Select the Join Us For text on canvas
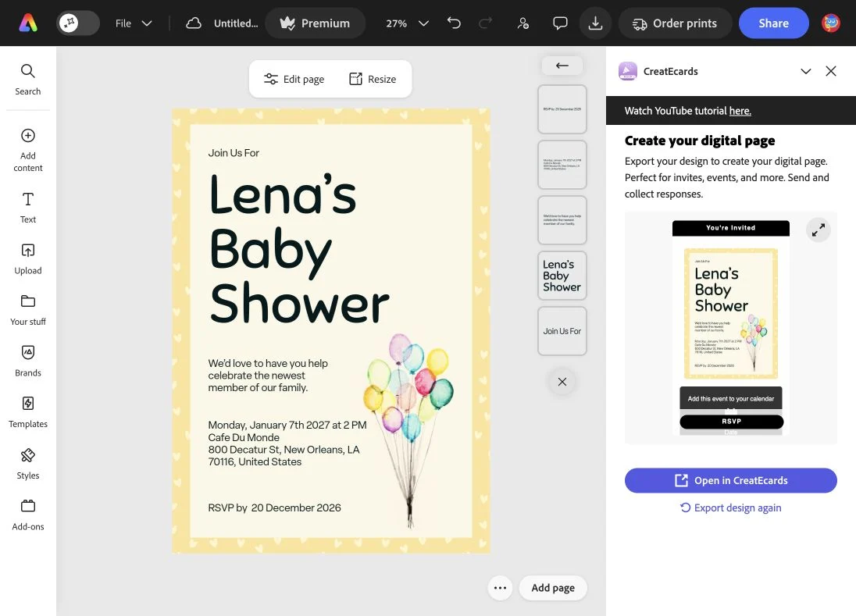The image size is (856, 616). (x=234, y=153)
